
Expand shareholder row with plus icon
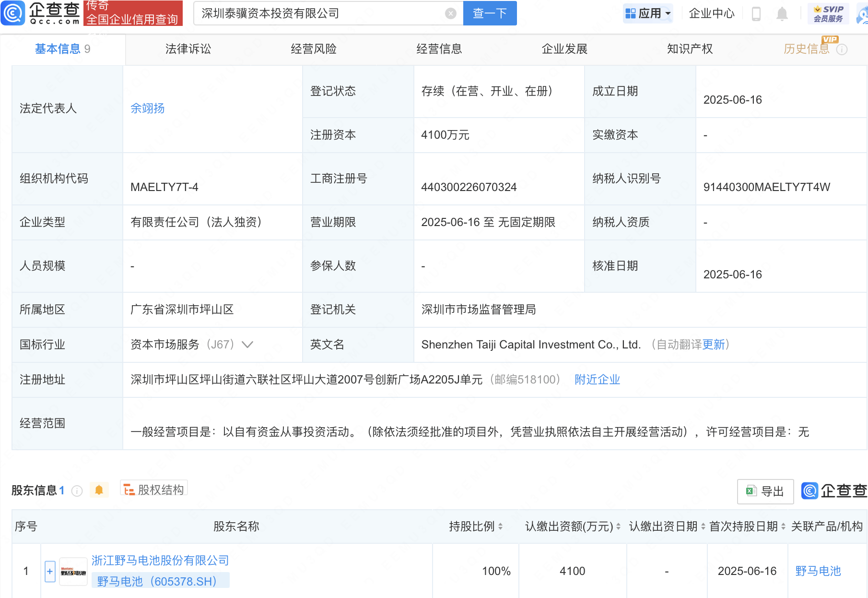tap(50, 571)
